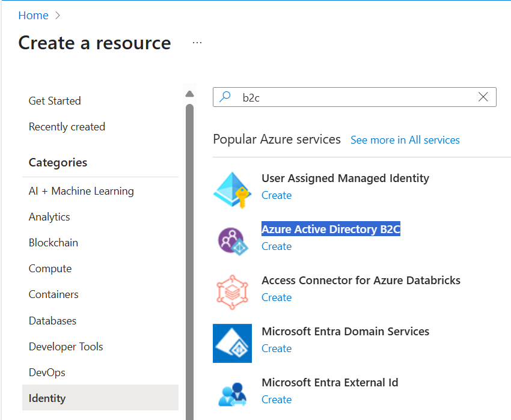
Task: Select the Databases category
Action: pos(52,321)
